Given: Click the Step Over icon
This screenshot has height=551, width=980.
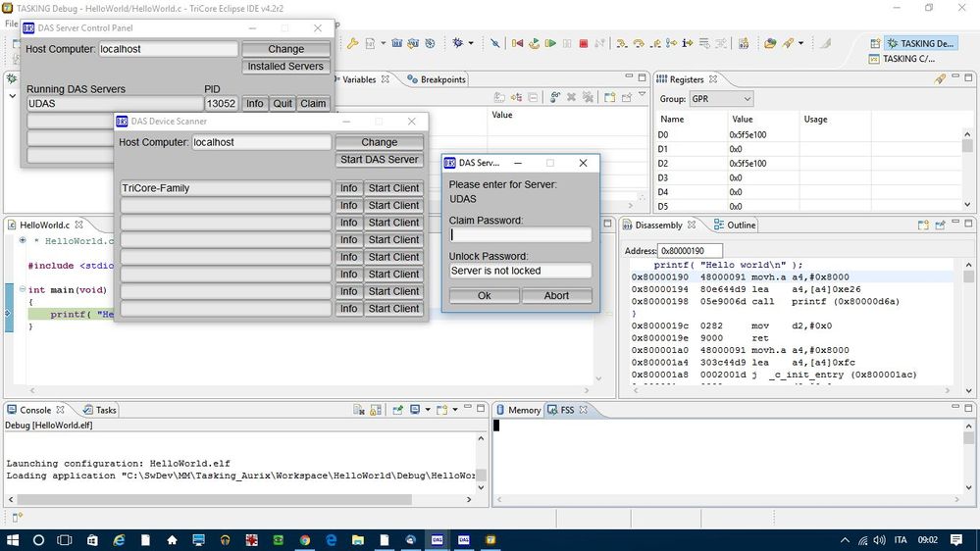Looking at the screenshot, I should point(639,43).
